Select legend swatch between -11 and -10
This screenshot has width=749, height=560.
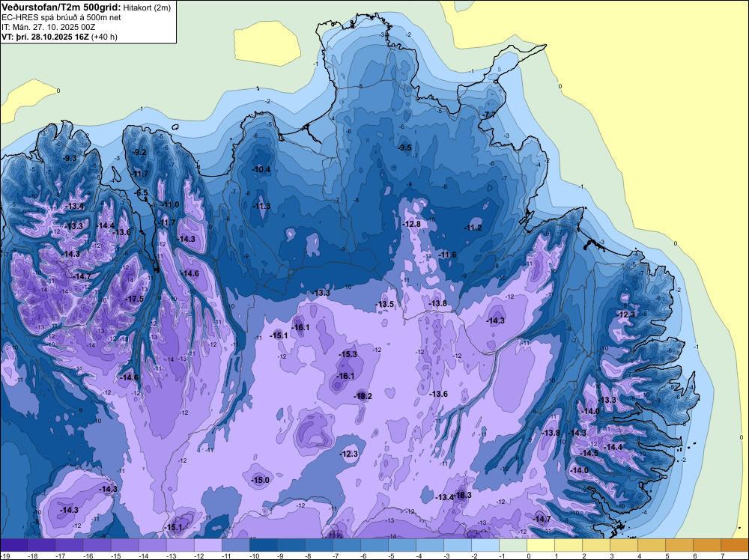235,545
